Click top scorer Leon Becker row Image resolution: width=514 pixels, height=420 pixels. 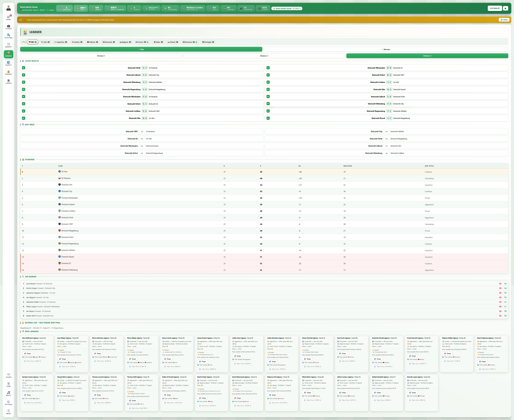tap(264, 283)
